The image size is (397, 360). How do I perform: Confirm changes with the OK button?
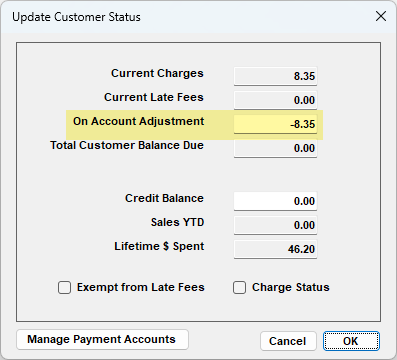coord(351,341)
